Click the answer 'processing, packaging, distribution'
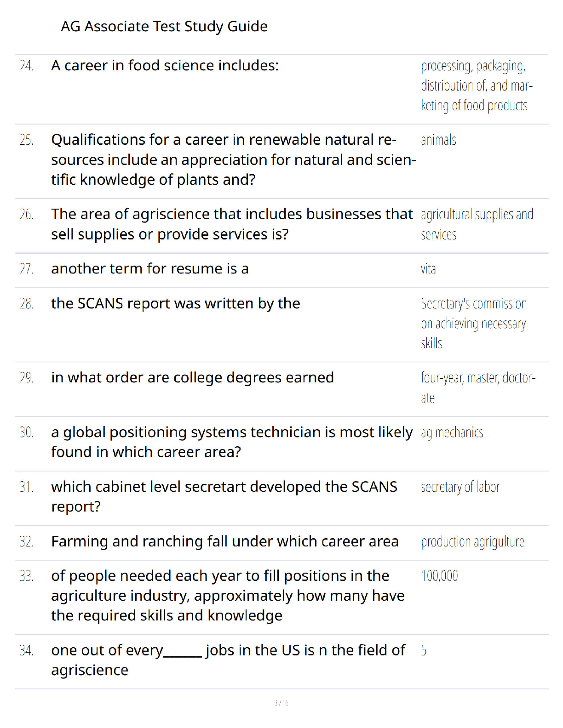The height and width of the screenshot is (728, 563). pos(477,86)
